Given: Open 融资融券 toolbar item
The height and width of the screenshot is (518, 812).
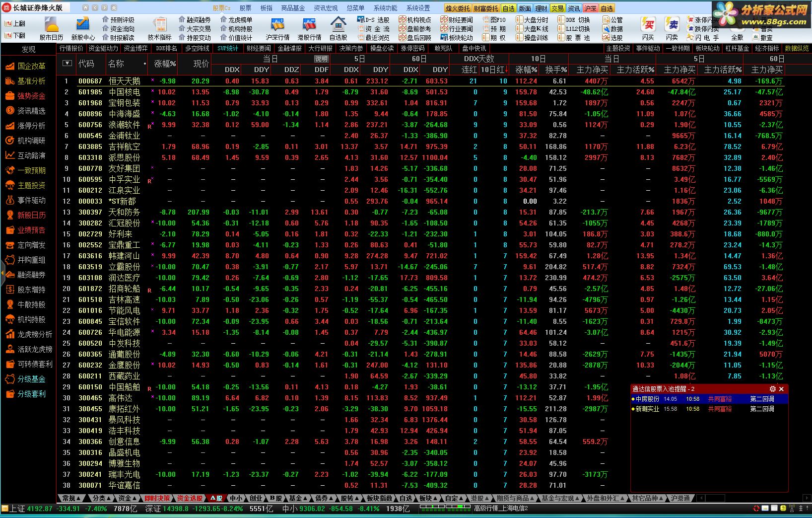Looking at the screenshot, I should coord(195,20).
